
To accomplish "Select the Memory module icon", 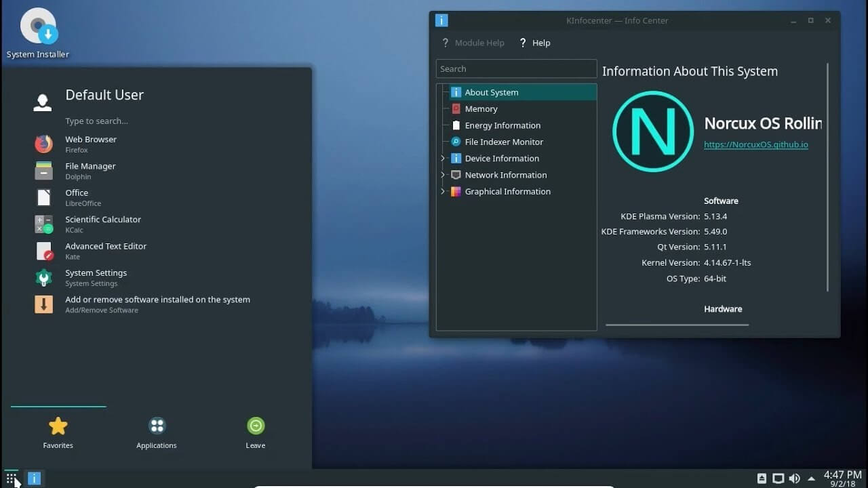I will point(456,108).
